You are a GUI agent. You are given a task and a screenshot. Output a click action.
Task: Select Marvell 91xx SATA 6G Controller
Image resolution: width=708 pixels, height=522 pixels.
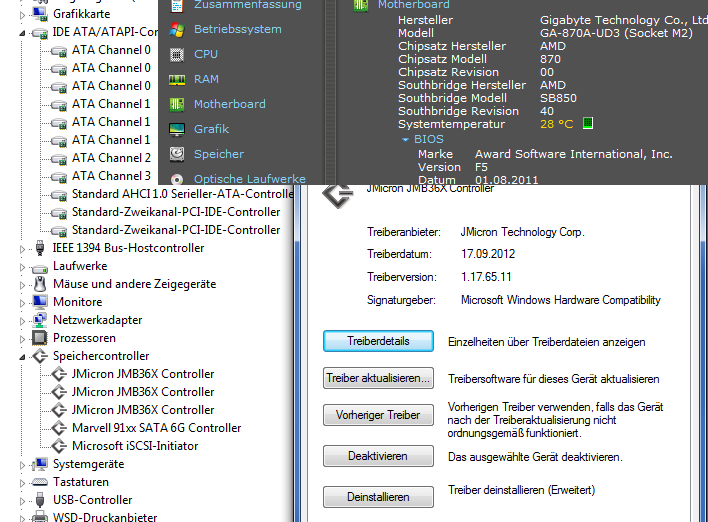[156, 428]
